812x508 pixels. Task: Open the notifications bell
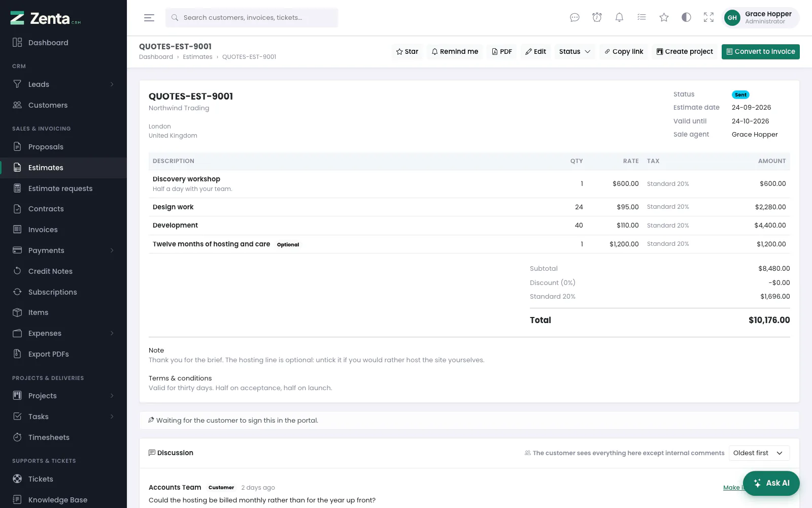coord(619,18)
